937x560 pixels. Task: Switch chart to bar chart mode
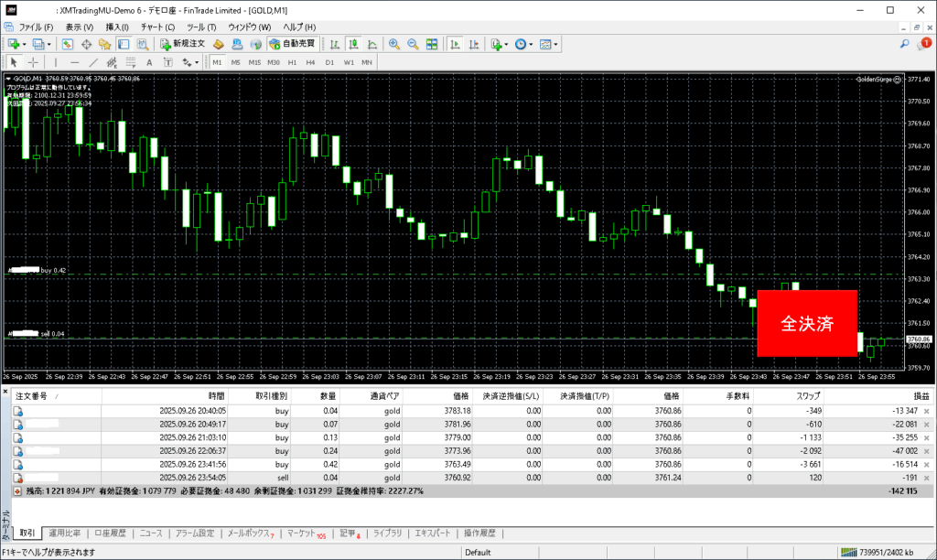pyautogui.click(x=334, y=43)
